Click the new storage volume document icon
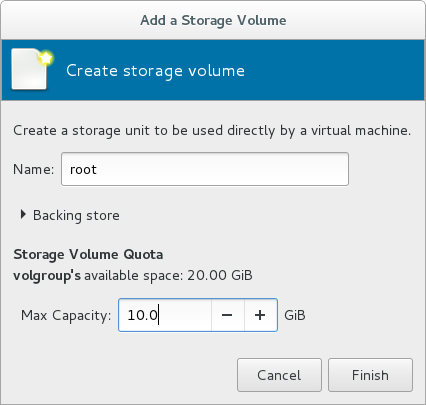 click(32, 70)
